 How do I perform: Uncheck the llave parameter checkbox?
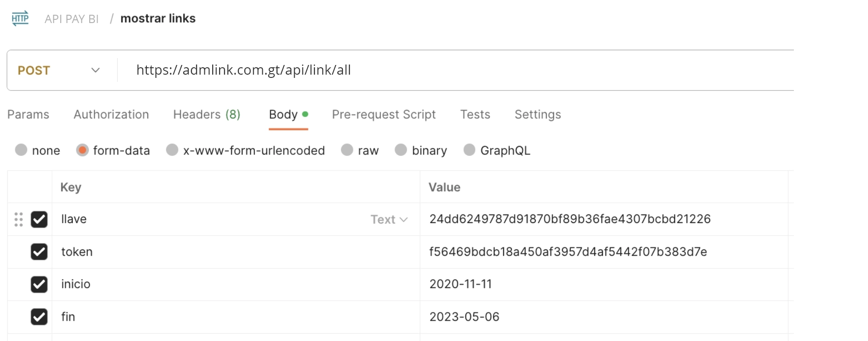coord(39,219)
